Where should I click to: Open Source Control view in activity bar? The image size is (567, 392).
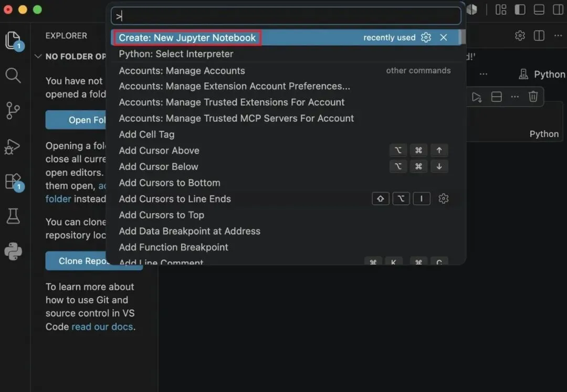[13, 111]
